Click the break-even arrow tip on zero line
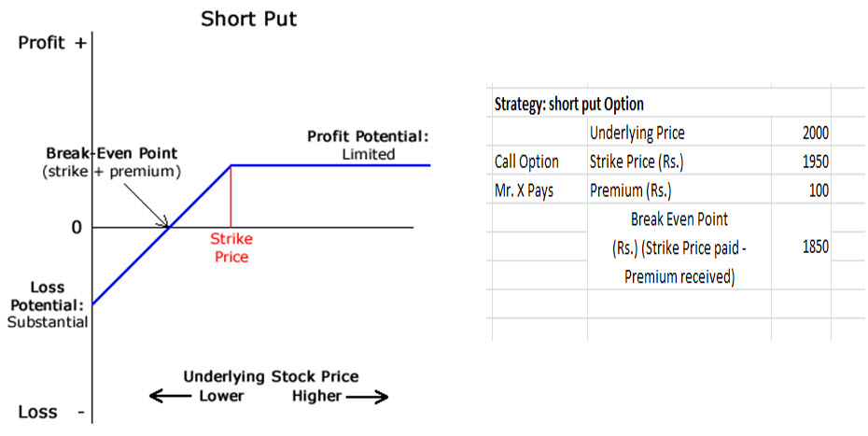This screenshot has width=868, height=436. 168,226
